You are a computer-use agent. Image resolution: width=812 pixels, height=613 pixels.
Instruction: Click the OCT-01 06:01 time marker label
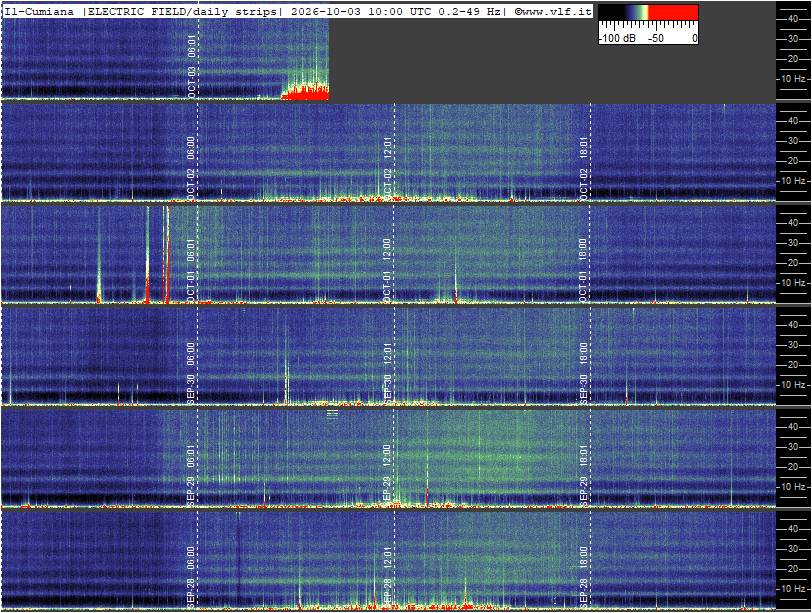(x=192, y=270)
